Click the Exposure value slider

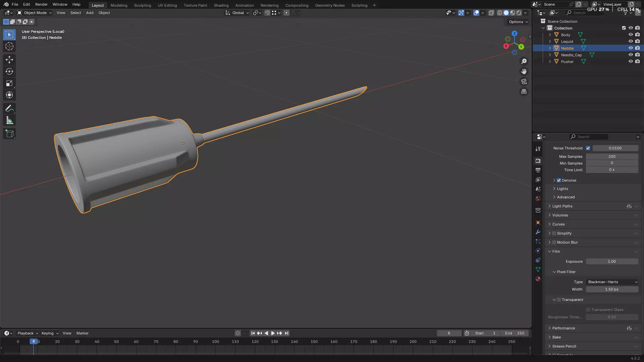[612, 261]
